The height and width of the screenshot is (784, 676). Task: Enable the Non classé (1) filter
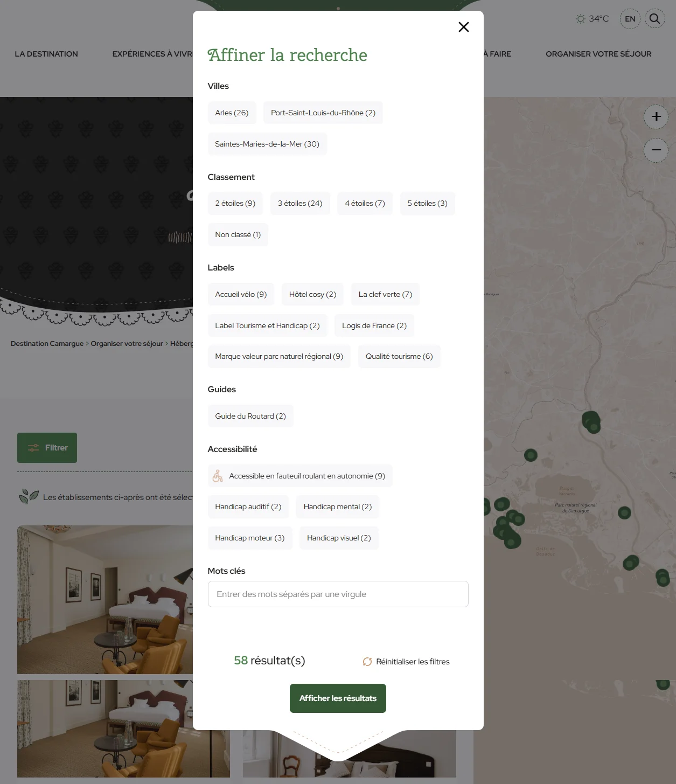(238, 234)
